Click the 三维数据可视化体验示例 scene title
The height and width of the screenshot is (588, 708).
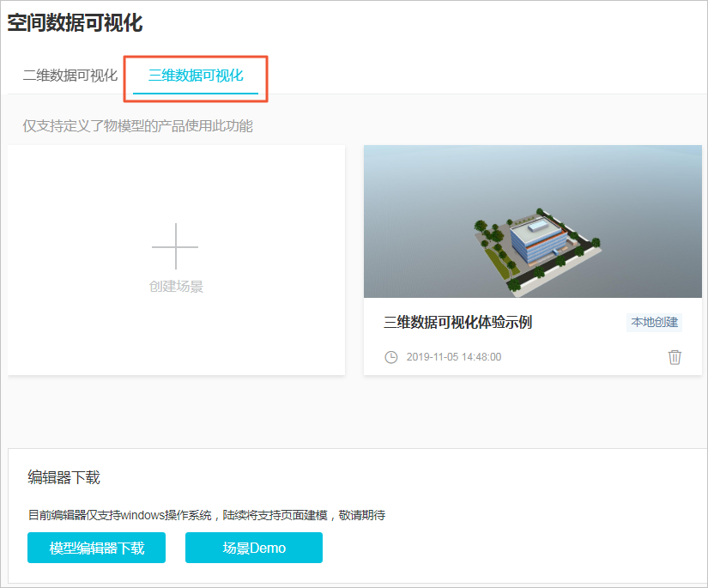click(x=457, y=323)
